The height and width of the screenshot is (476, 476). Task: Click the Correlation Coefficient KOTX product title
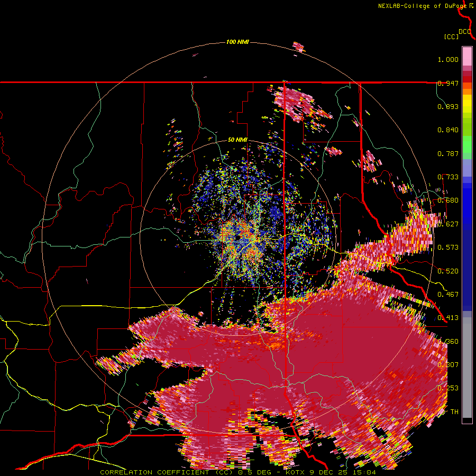click(x=237, y=472)
